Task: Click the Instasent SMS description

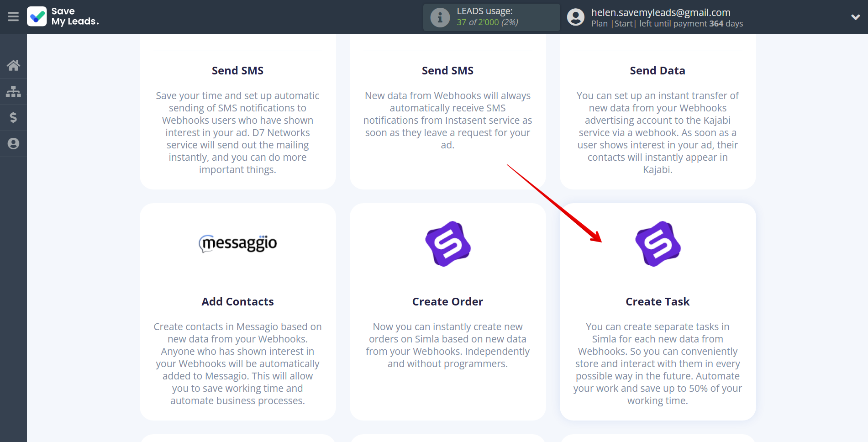Action: pos(447,121)
